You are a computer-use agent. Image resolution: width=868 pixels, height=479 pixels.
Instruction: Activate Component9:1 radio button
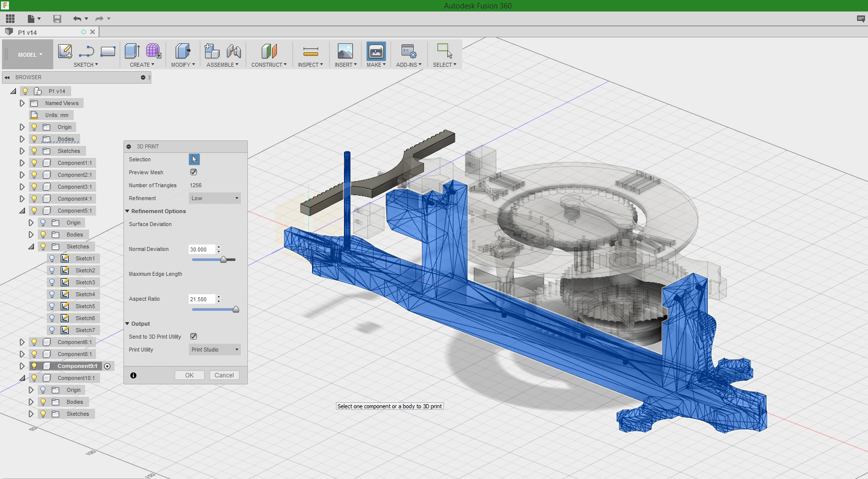click(x=108, y=366)
